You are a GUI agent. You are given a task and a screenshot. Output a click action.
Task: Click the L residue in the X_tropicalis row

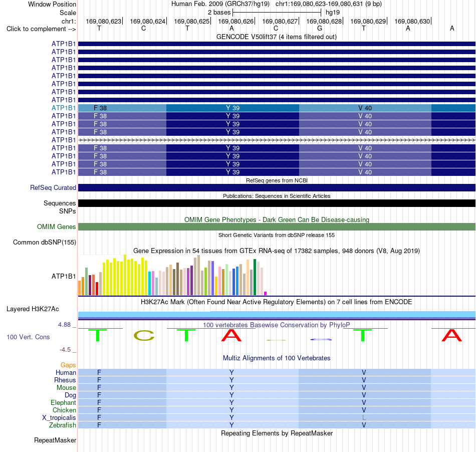tap(364, 418)
